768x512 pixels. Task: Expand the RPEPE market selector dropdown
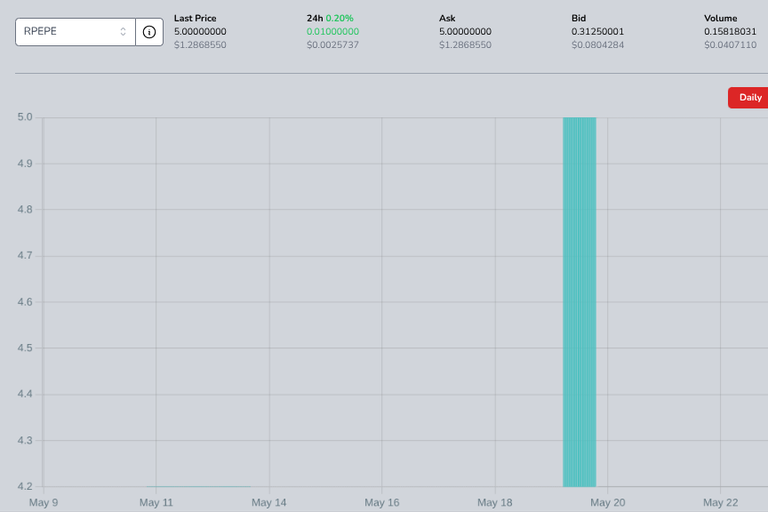click(x=75, y=32)
